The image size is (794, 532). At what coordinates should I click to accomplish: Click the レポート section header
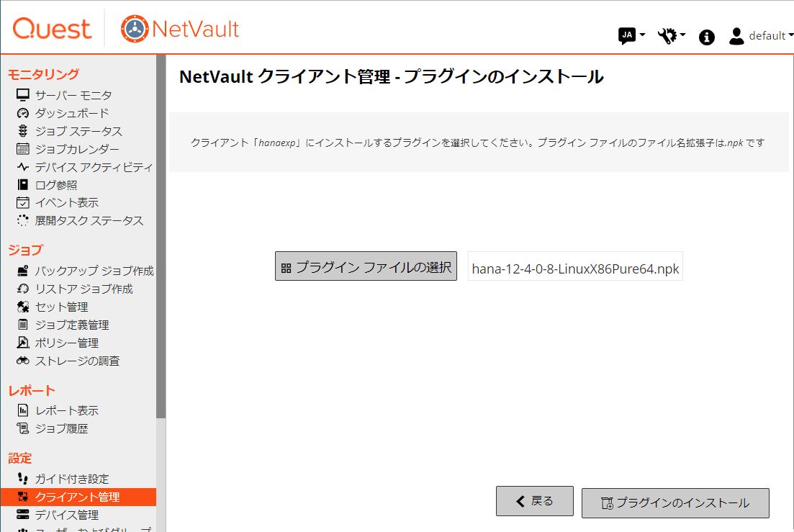pyautogui.click(x=32, y=390)
